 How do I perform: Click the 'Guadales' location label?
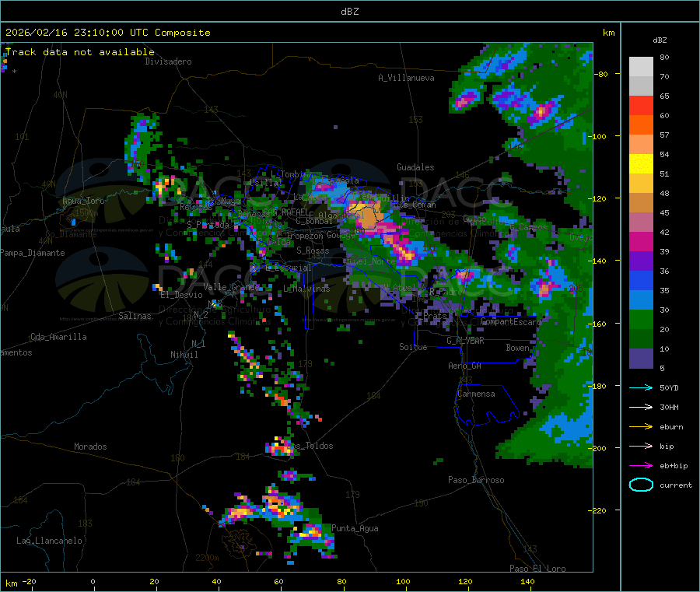tap(415, 167)
